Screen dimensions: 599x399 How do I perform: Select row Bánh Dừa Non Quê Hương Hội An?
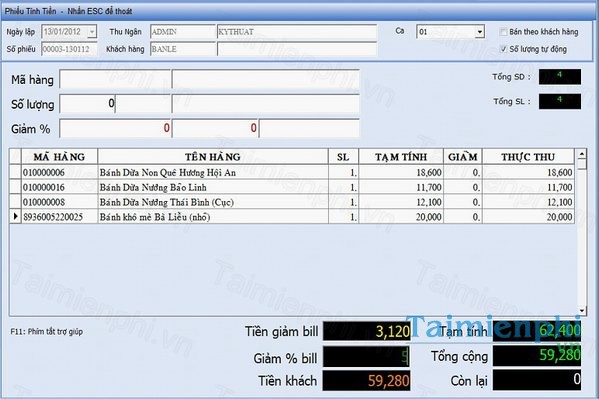coord(292,172)
